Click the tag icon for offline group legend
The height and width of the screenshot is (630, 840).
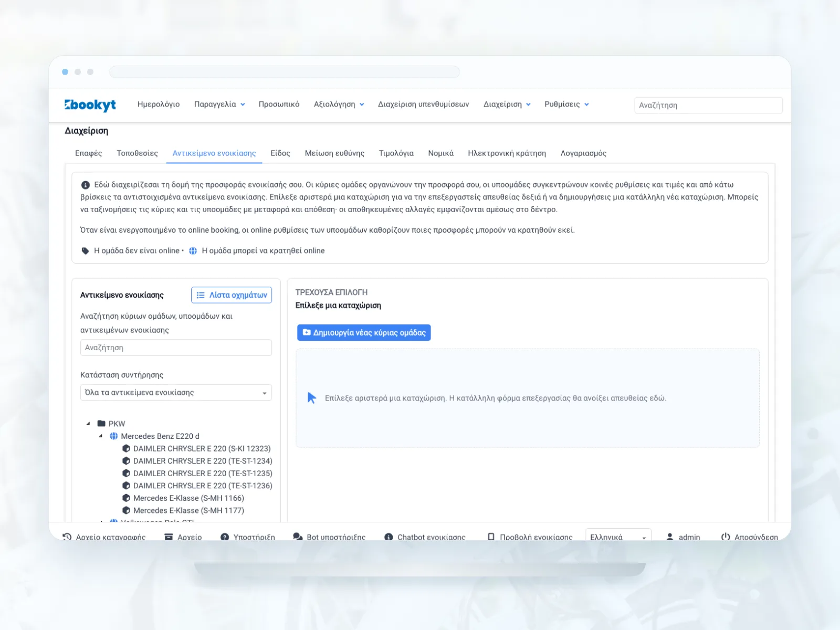point(86,251)
